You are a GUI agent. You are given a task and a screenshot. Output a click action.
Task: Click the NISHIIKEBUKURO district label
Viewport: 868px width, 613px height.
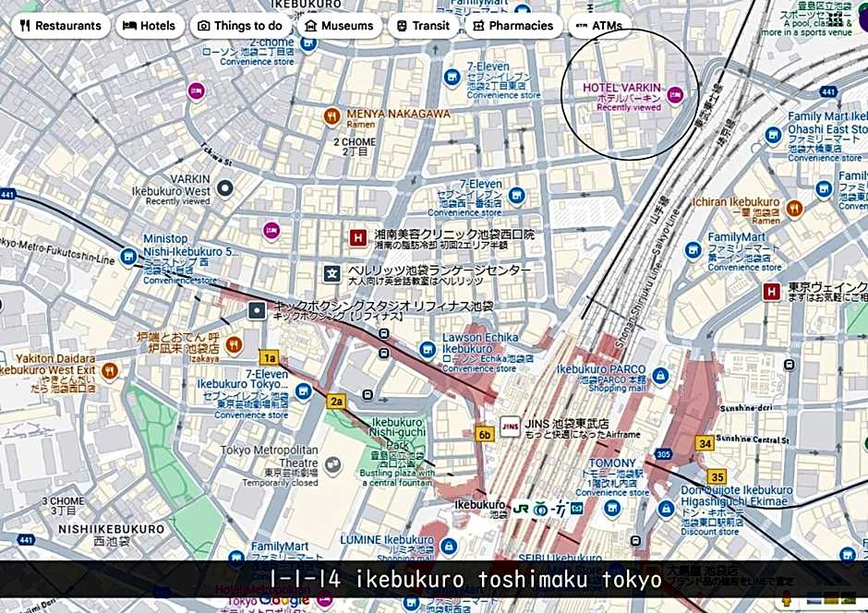tap(111, 529)
